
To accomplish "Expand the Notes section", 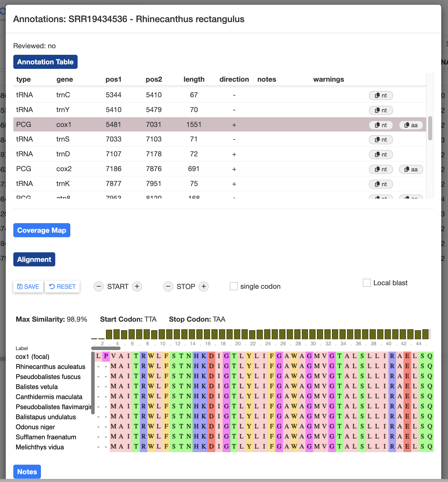I will (x=27, y=472).
